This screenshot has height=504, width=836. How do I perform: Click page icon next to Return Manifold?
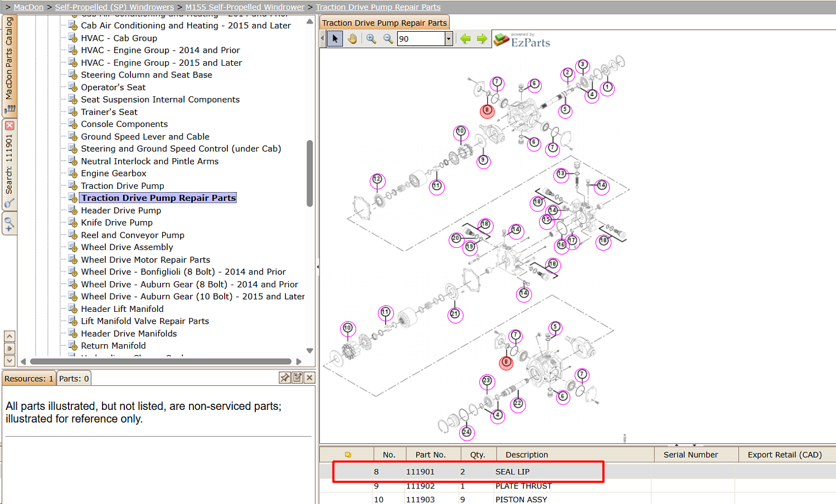72,345
